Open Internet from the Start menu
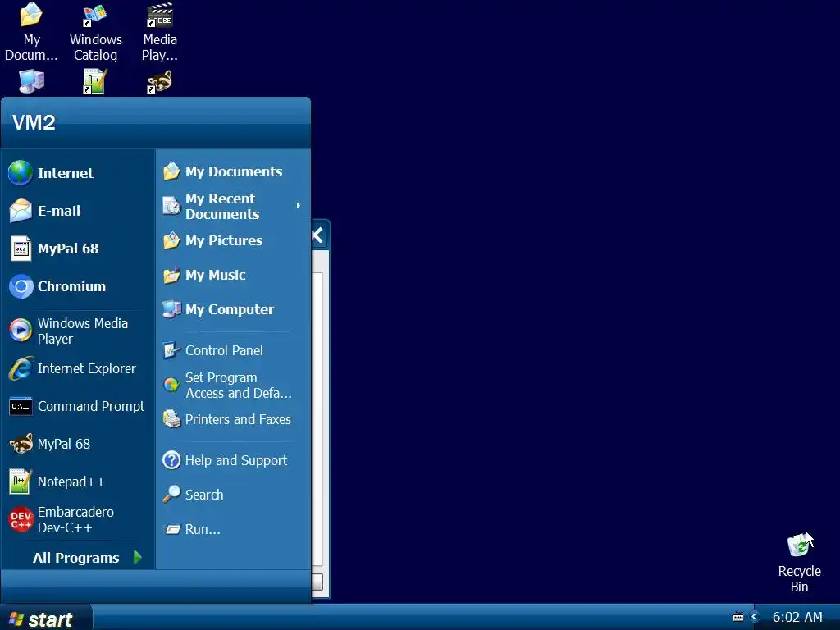840x630 pixels. [78, 173]
